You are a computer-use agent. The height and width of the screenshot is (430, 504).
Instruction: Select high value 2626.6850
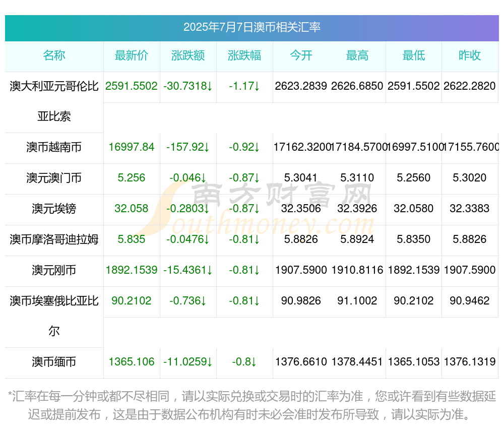coord(357,86)
